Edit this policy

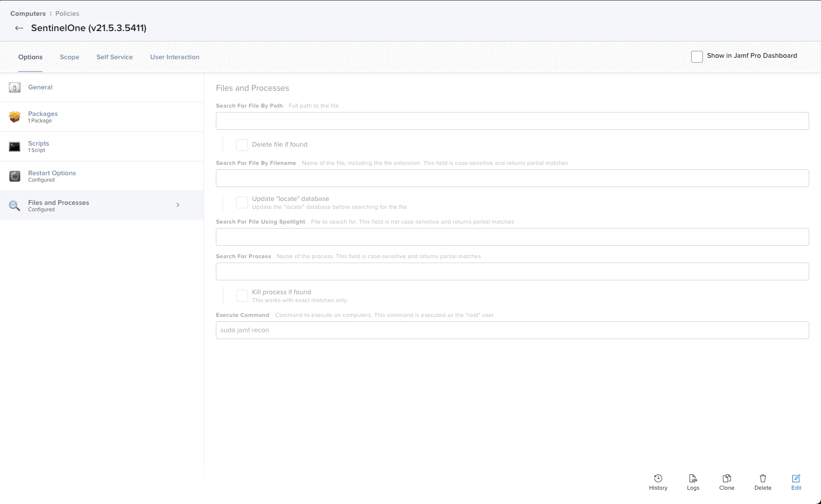796,482
